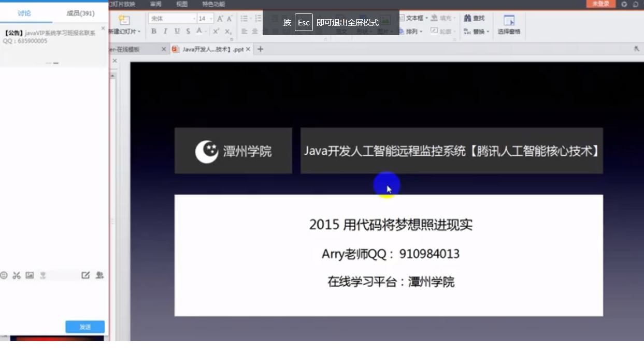Click the 新建幻灯片 new slide icon
Image resolution: width=644 pixels, height=353 pixels.
124,20
